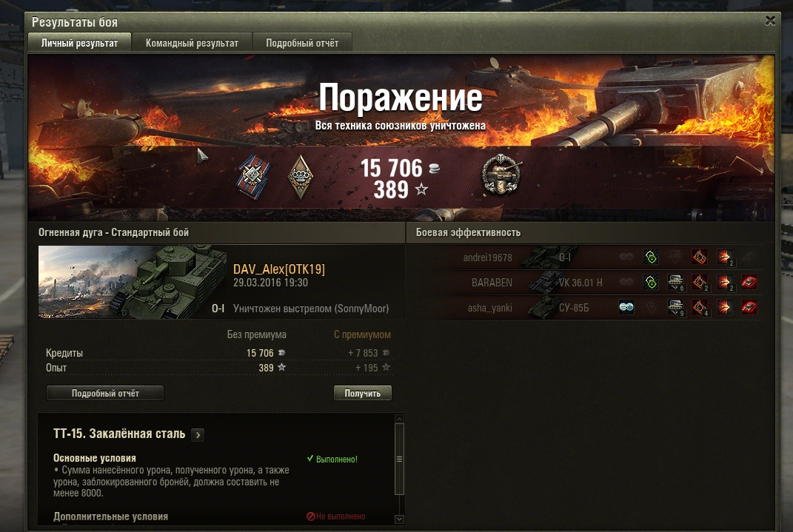Click the Получить button
Screen dimensions: 793x532
(x=363, y=393)
